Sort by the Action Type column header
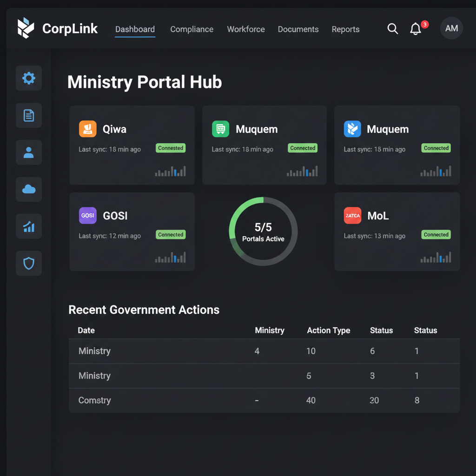 [329, 331]
